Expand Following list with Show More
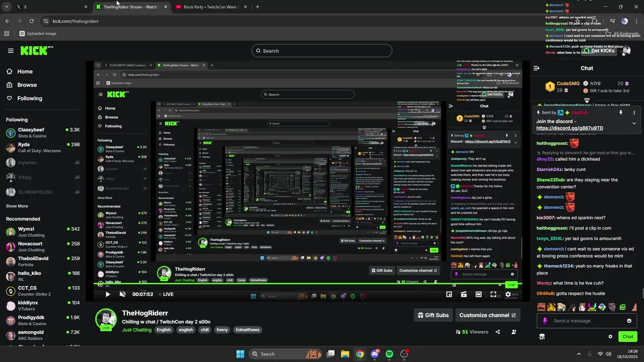 [17, 206]
